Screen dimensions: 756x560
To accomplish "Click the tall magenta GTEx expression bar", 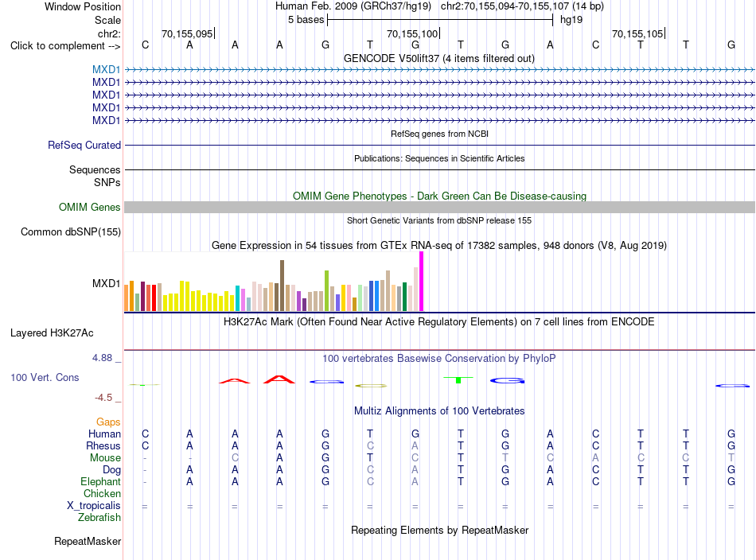I will (422, 282).
